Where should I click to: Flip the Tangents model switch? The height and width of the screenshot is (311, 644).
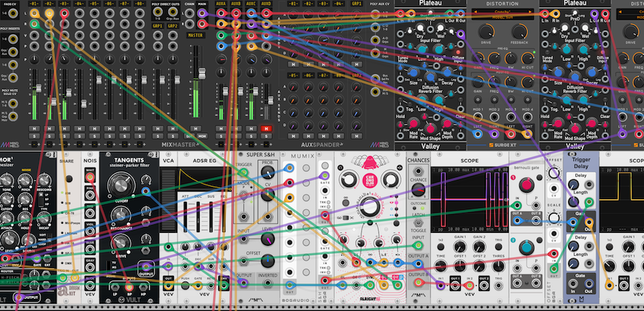click(109, 267)
